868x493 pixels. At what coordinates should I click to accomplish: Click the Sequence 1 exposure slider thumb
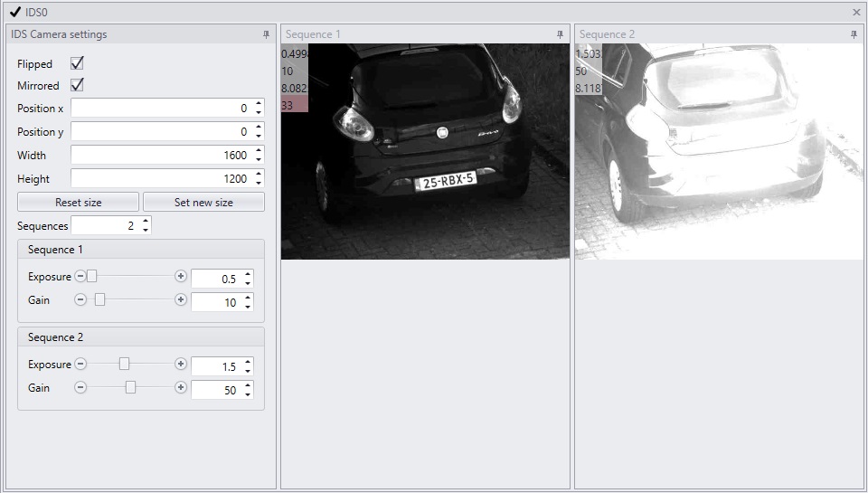click(92, 276)
